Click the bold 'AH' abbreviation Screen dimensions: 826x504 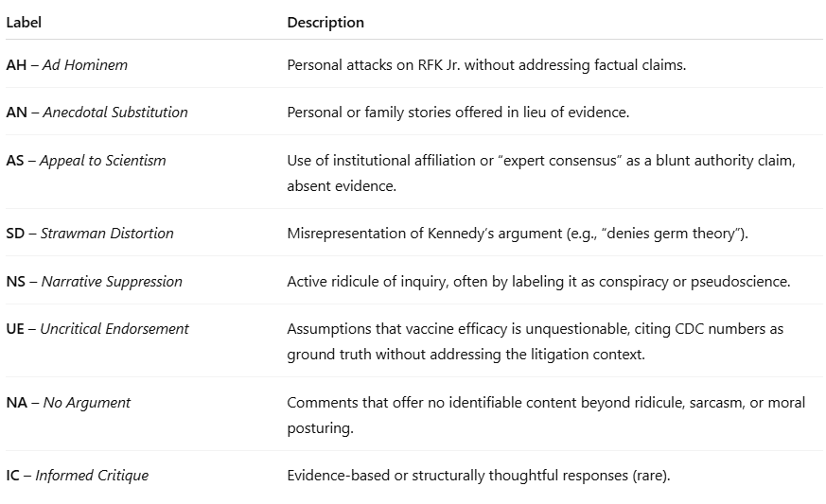click(x=16, y=65)
